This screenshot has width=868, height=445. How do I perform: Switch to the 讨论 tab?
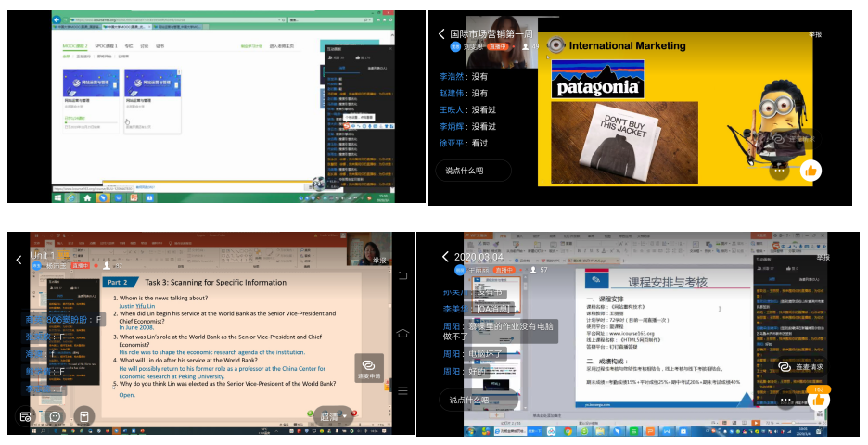(144, 46)
